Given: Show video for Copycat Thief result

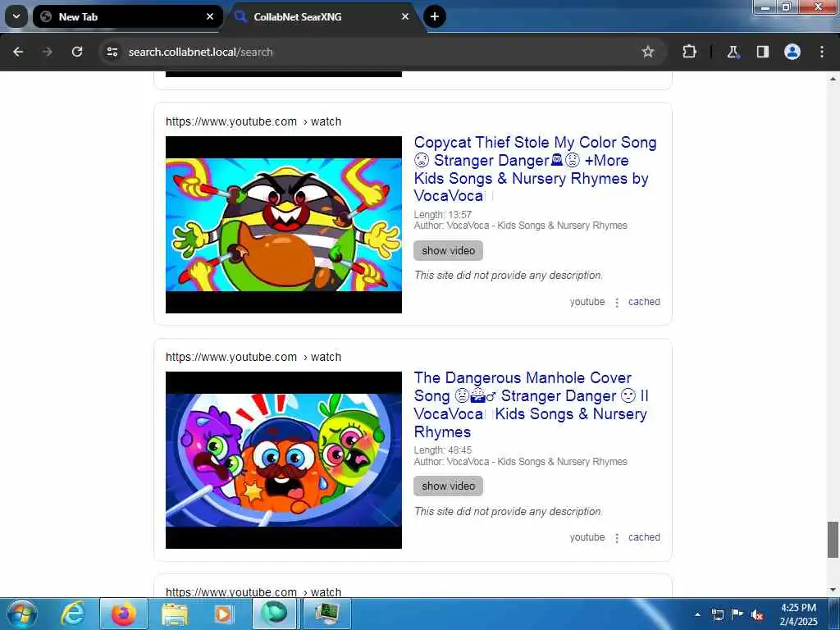Looking at the screenshot, I should coord(448,251).
